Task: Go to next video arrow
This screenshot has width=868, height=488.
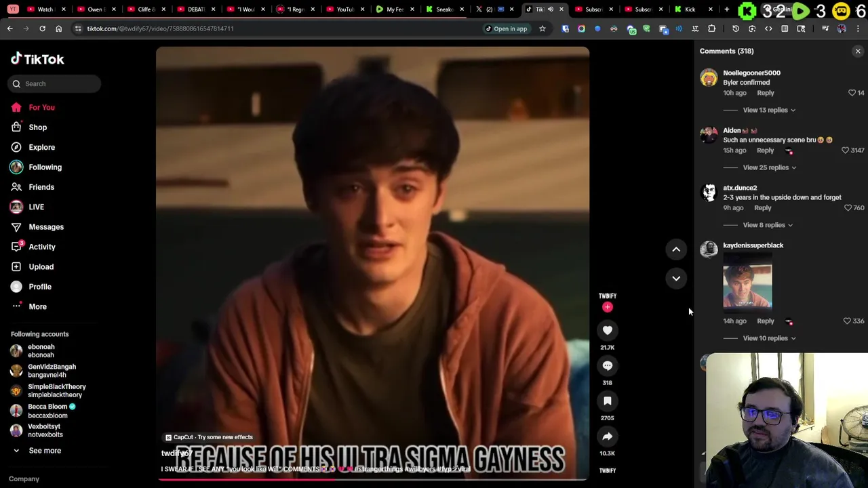Action: (676, 278)
